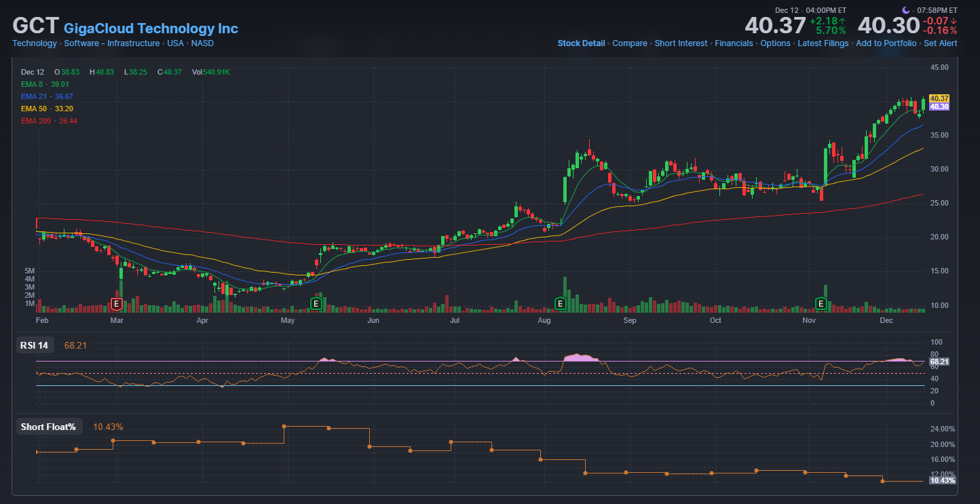Click the closing price 40.37 in header
This screenshot has height=504, width=980.
[775, 26]
